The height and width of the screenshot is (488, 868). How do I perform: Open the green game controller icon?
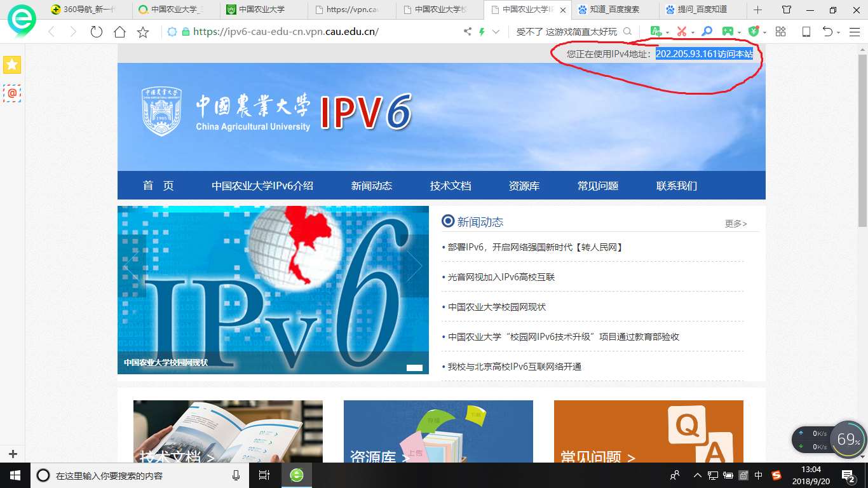(728, 31)
